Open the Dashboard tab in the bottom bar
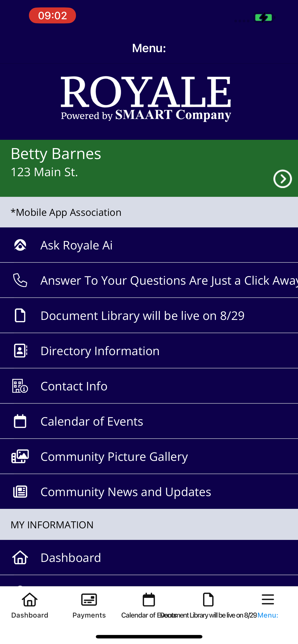The height and width of the screenshot is (644, 298). point(30,606)
